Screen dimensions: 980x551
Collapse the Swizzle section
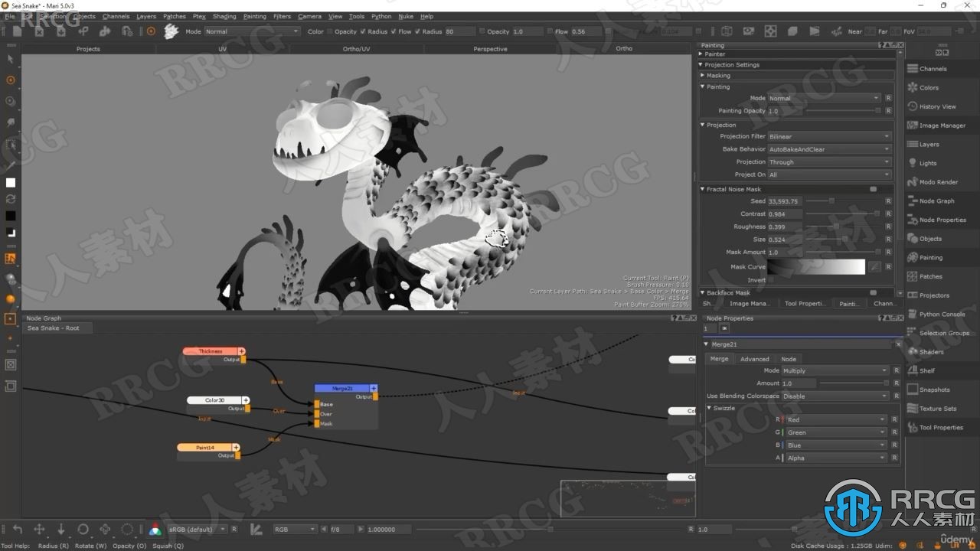pyautogui.click(x=710, y=408)
